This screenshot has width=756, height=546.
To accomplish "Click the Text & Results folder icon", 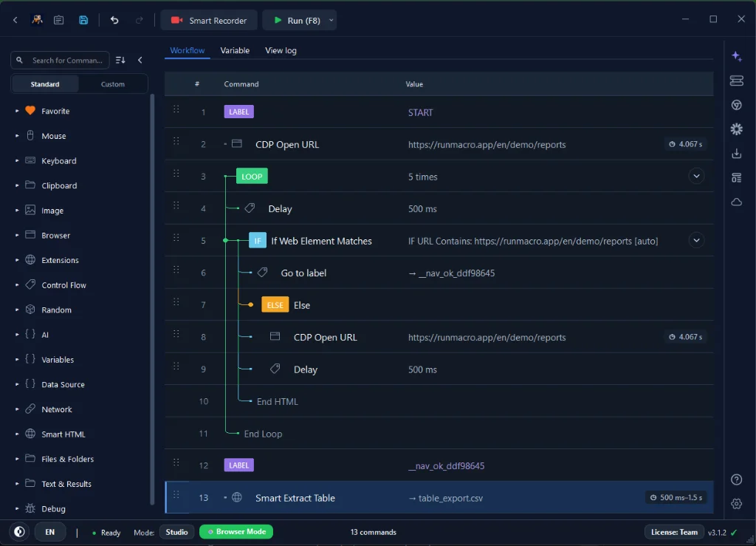I will tap(30, 483).
